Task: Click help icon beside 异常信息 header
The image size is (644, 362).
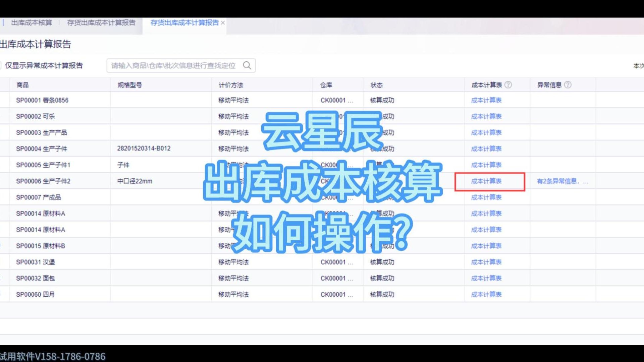Action: (x=568, y=85)
